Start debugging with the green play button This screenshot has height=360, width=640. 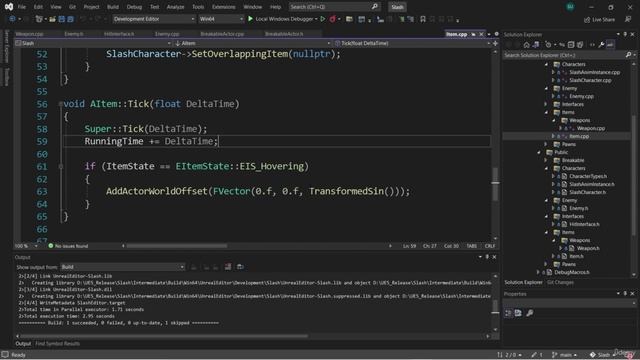(x=250, y=19)
